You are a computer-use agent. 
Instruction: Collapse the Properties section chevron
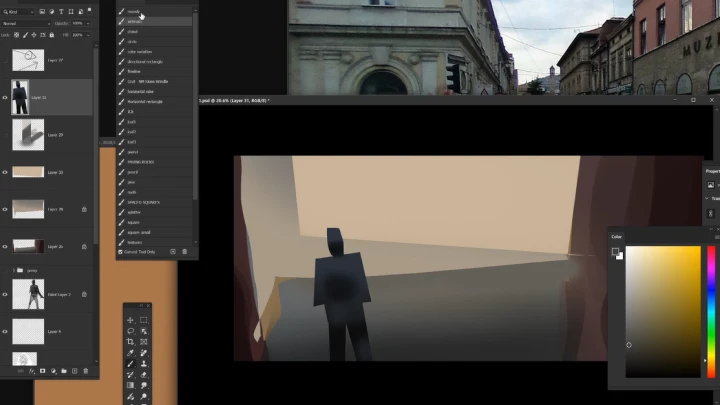(707, 198)
